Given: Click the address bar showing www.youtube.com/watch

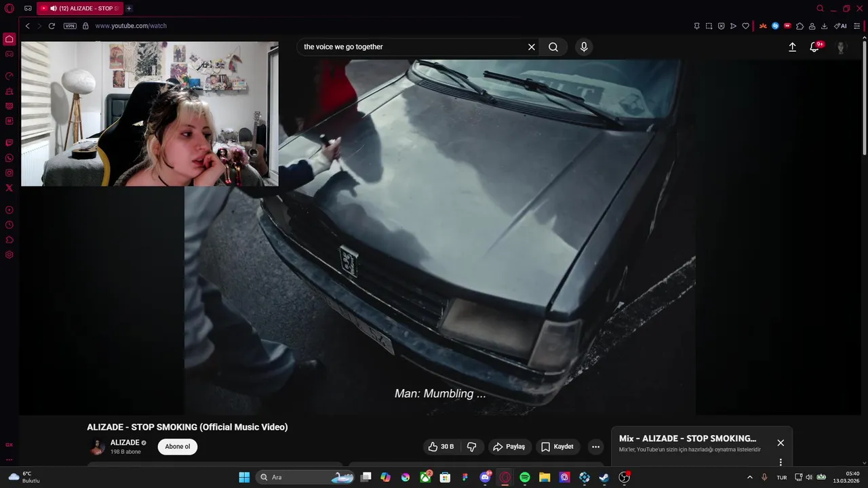Looking at the screenshot, I should (x=130, y=26).
